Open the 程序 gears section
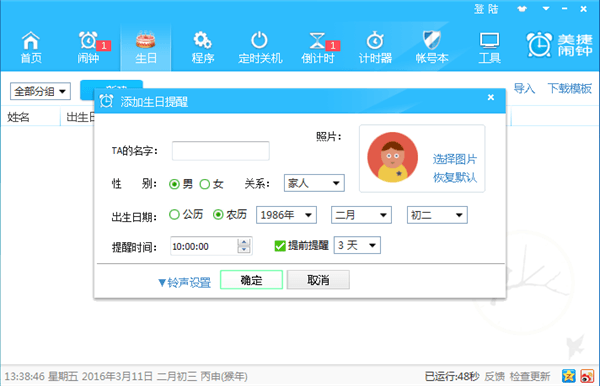 (203, 47)
